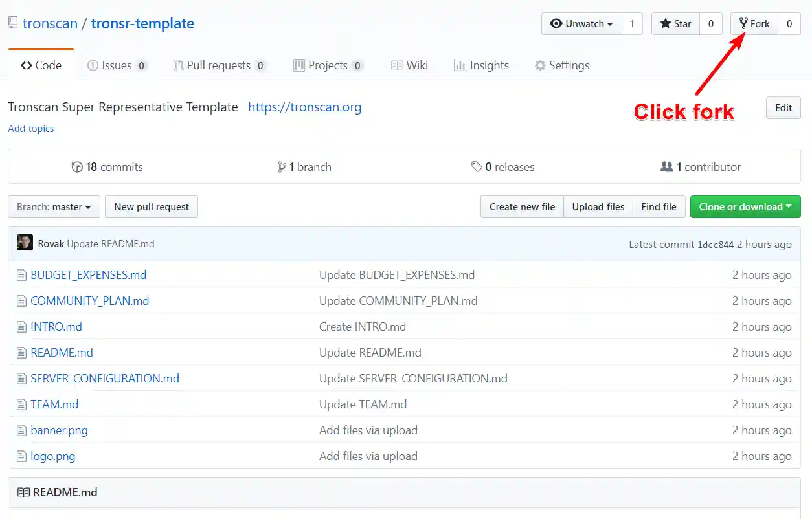Image resolution: width=812 pixels, height=519 pixels.
Task: Click the Rovak avatar thumbnail
Action: click(25, 243)
